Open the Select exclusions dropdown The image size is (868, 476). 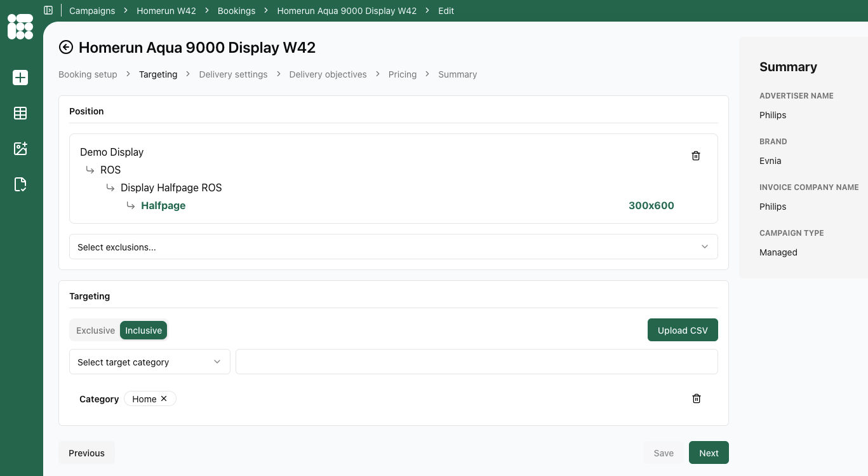[x=394, y=247]
